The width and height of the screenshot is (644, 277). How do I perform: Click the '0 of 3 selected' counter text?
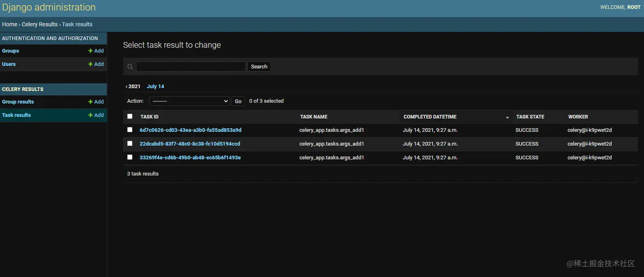[266, 101]
